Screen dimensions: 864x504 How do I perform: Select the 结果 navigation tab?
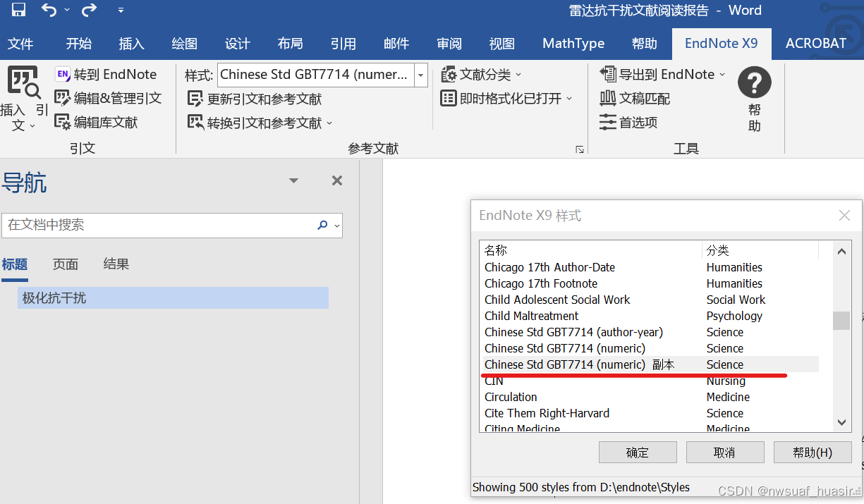116,264
